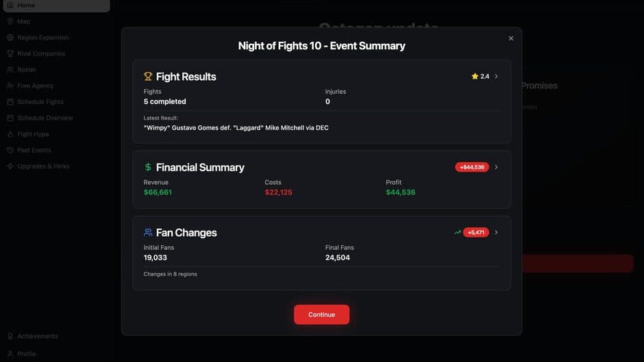Click the people icon beside Fan Changes
The height and width of the screenshot is (362, 644).
coord(148,233)
